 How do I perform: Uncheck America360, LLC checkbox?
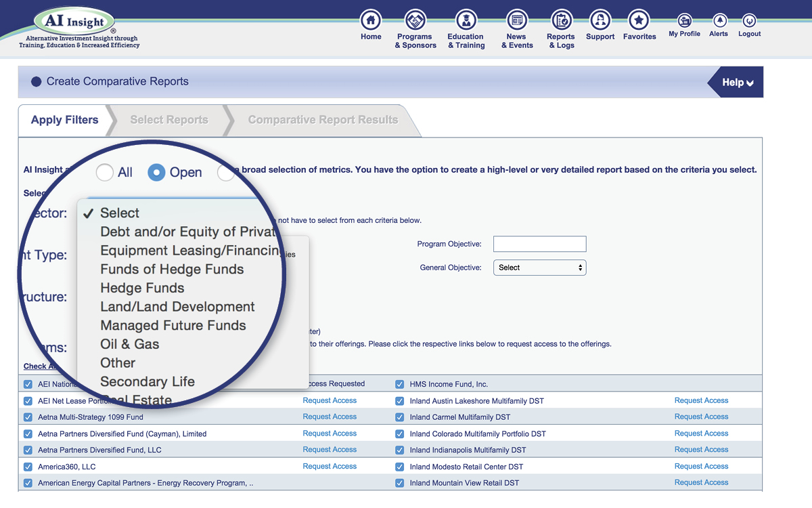[x=28, y=467]
